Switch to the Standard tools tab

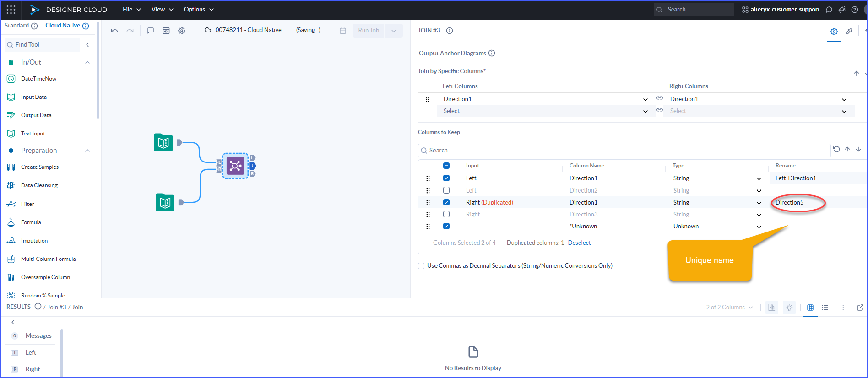click(x=21, y=26)
